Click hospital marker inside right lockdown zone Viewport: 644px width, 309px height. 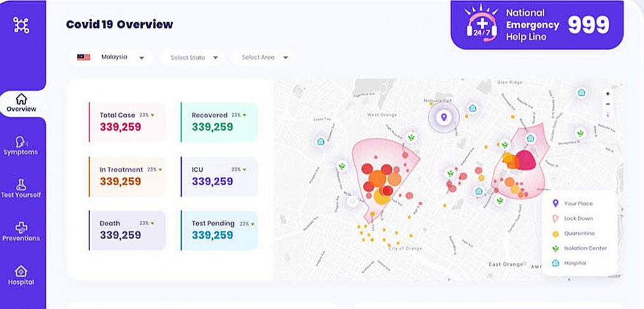tap(530, 138)
